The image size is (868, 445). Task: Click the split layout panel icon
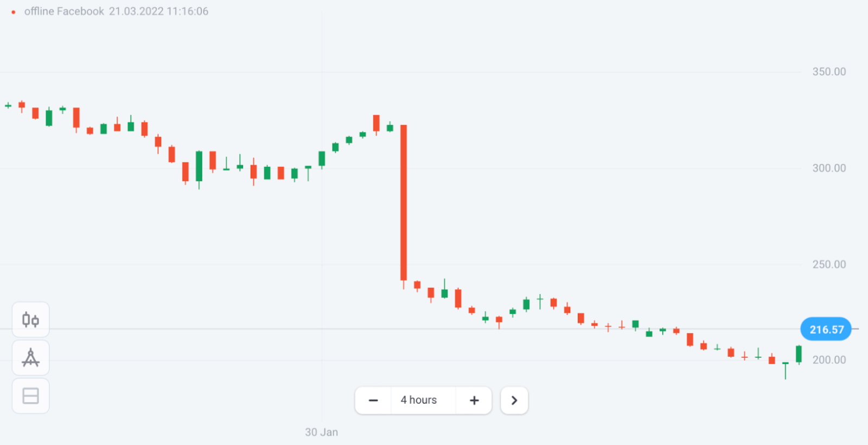pyautogui.click(x=30, y=396)
